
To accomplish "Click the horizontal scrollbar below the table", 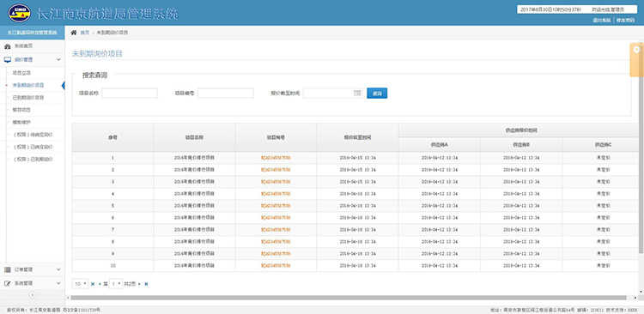I will pyautogui.click(x=349, y=298).
